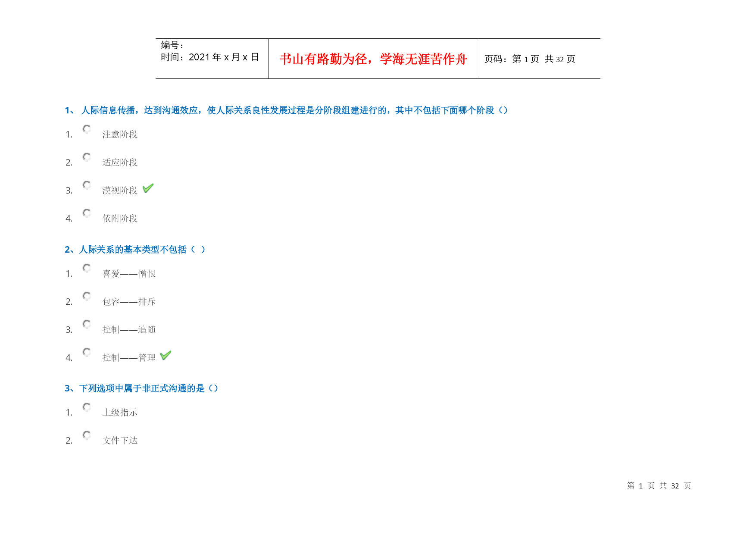Click the bottom-right page number footer
The width and height of the screenshot is (756, 535).
click(x=659, y=486)
